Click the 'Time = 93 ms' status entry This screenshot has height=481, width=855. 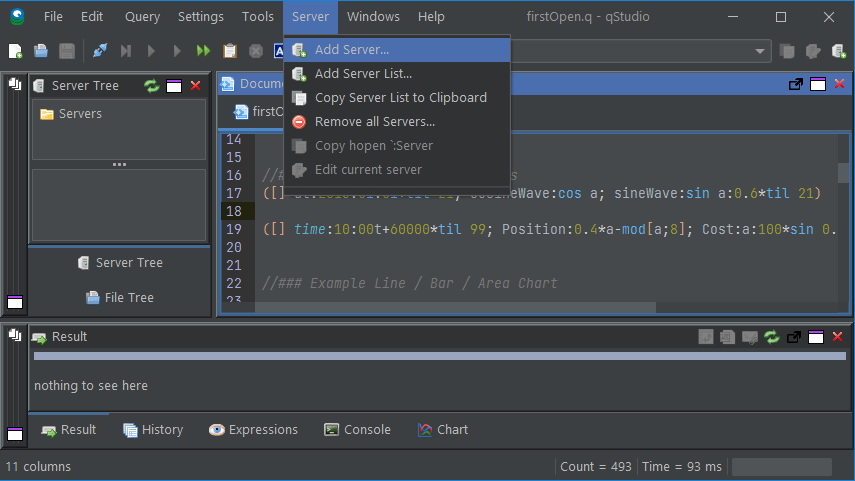682,467
